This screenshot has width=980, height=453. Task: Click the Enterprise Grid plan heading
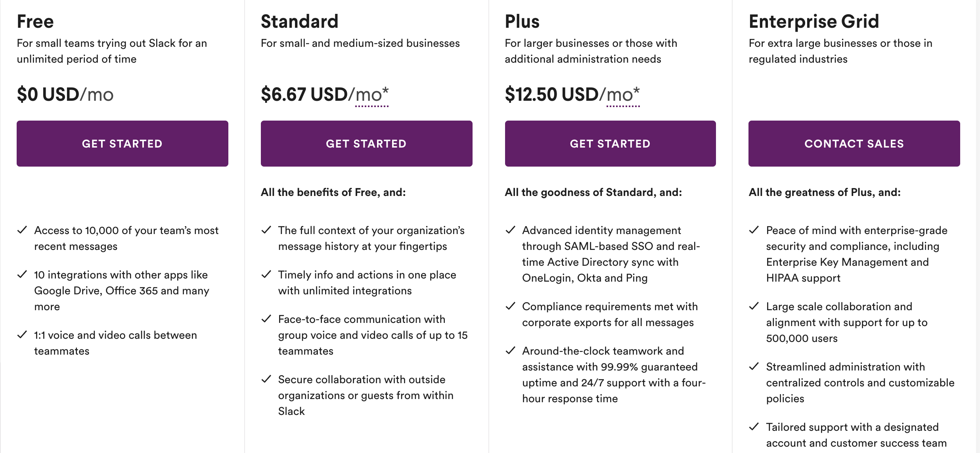[814, 21]
